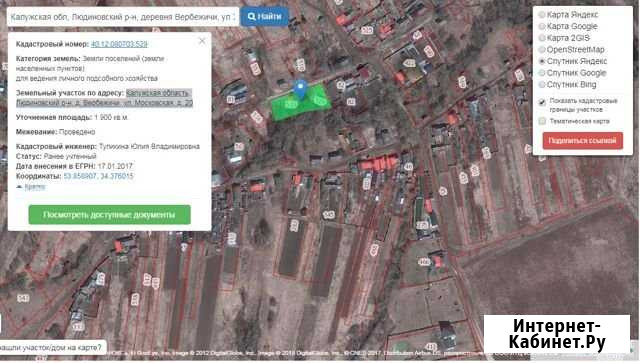640x363 pixels.
Task: Click the coordinates link
Action: (x=98, y=176)
